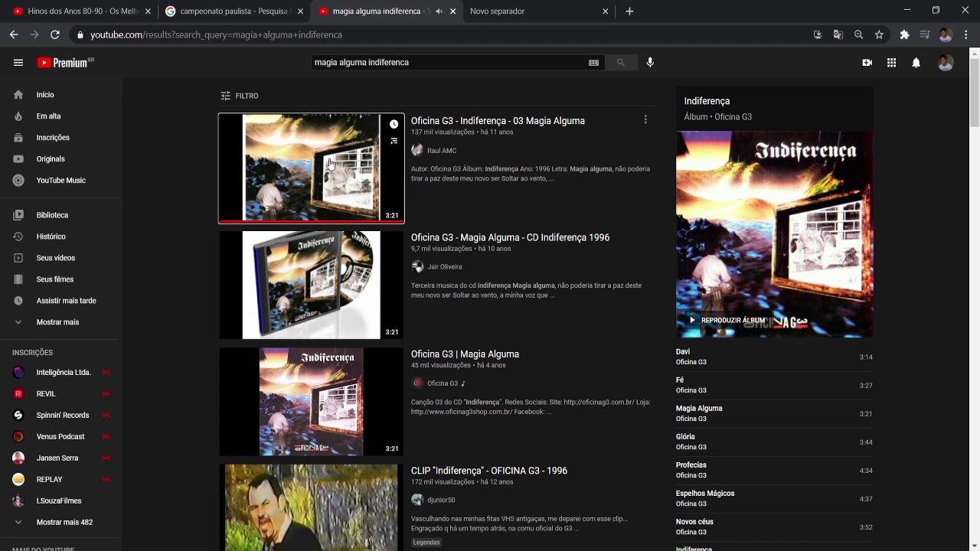The image size is (980, 551).
Task: Open the notifications bell
Action: (x=916, y=63)
